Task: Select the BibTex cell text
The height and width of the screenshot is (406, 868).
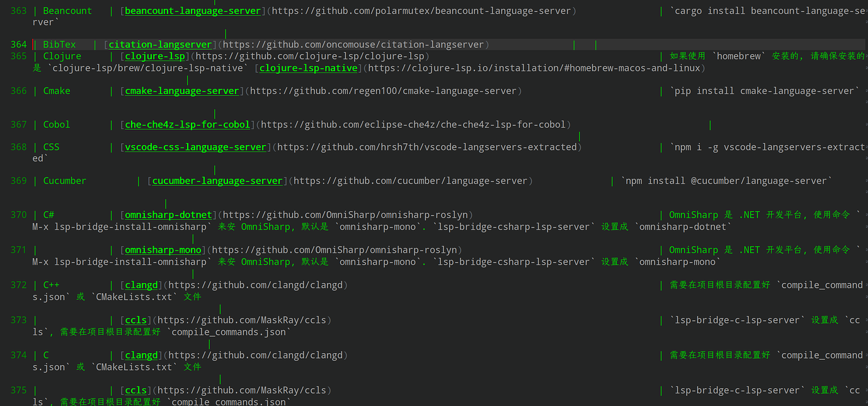Action: (x=59, y=44)
